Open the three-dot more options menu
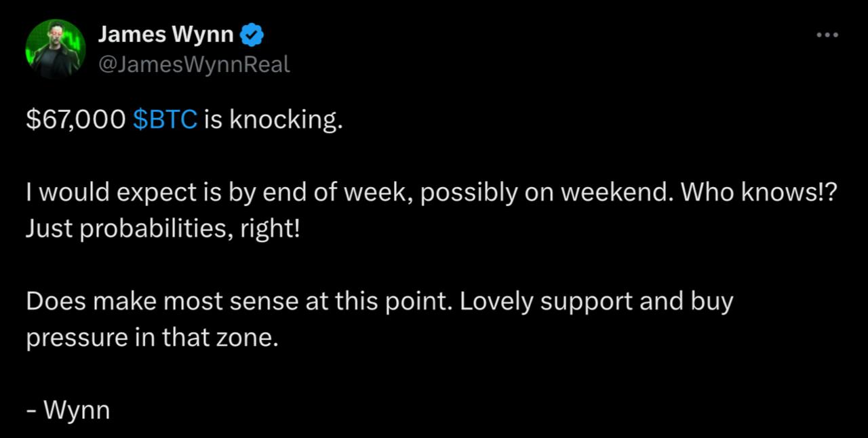The width and height of the screenshot is (868, 438). (x=827, y=35)
